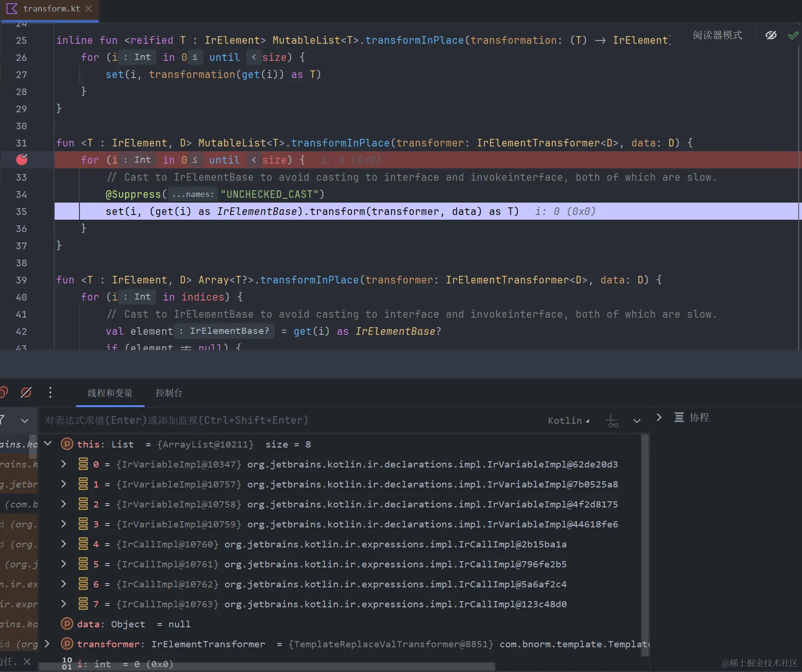The height and width of the screenshot is (672, 802).
Task: Expand list element 6 IrCallImpl@10762
Action: [64, 584]
